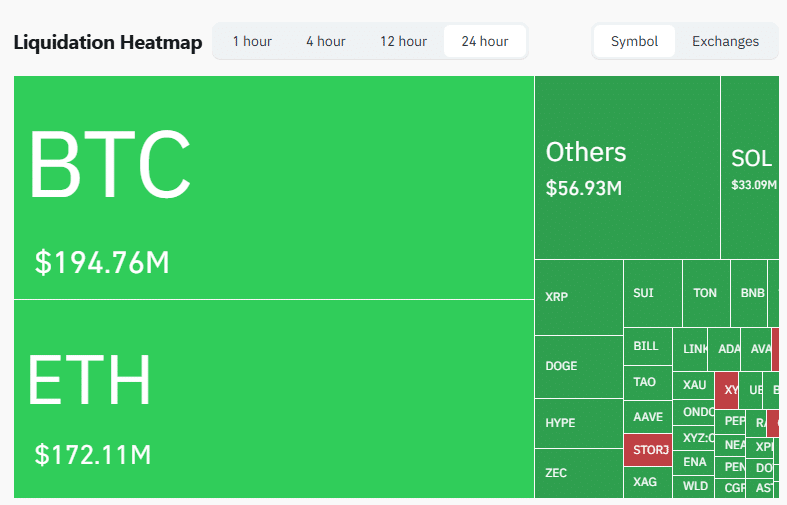Click the DOGE tile
The height and width of the screenshot is (505, 787).
579,366
